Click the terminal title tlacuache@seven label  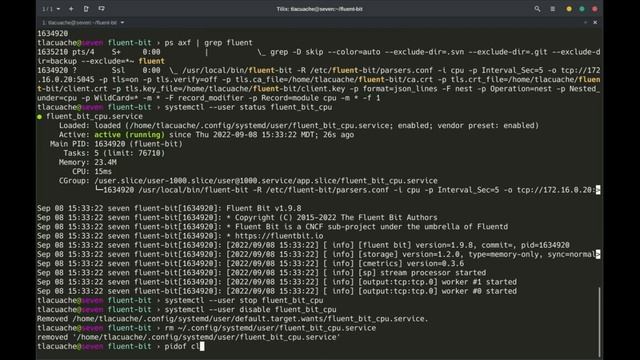[x=80, y=22]
